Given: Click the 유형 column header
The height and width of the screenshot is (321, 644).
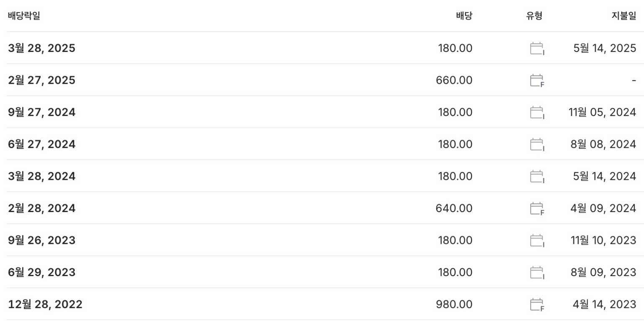Looking at the screenshot, I should click(534, 16).
